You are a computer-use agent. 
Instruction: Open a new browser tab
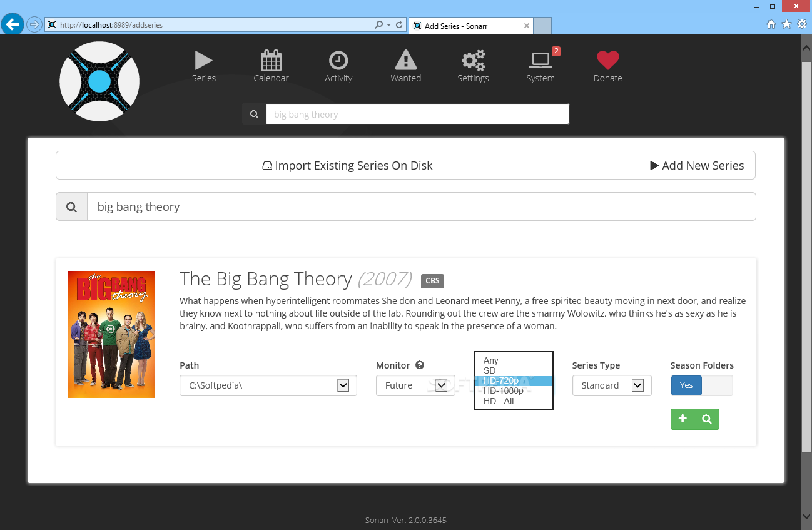(542, 26)
